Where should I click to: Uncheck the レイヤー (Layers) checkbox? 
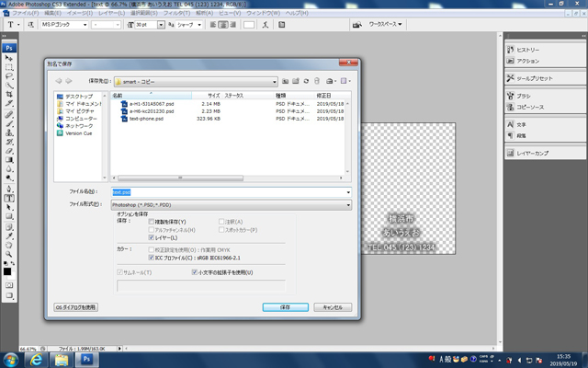point(152,237)
